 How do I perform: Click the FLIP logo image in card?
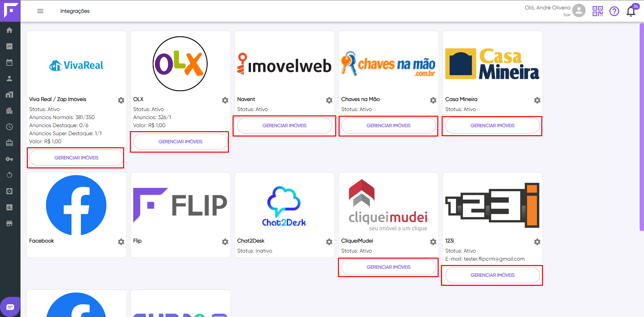(x=180, y=205)
